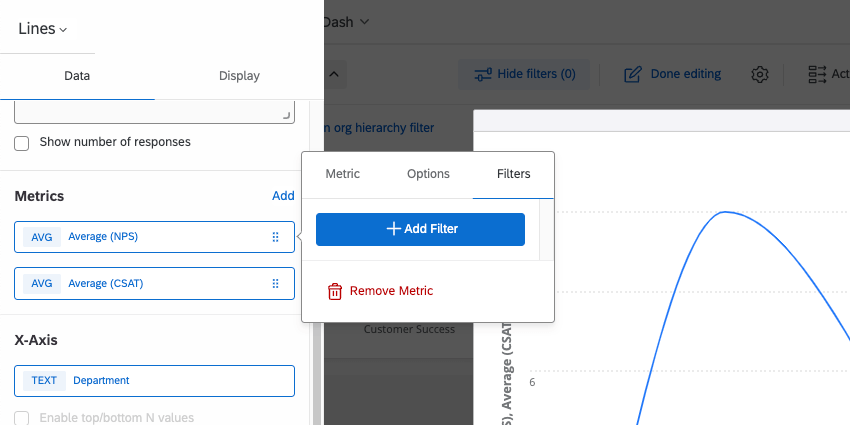This screenshot has height=425, width=850.
Task: Toggle Enable top/bottom N values checkbox
Action: pos(22,417)
